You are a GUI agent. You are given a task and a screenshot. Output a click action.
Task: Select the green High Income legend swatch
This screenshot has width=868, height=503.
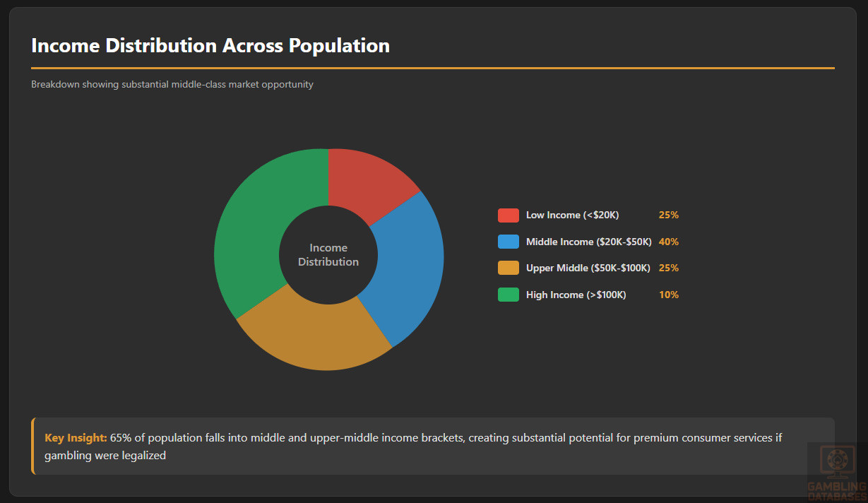pyautogui.click(x=508, y=295)
